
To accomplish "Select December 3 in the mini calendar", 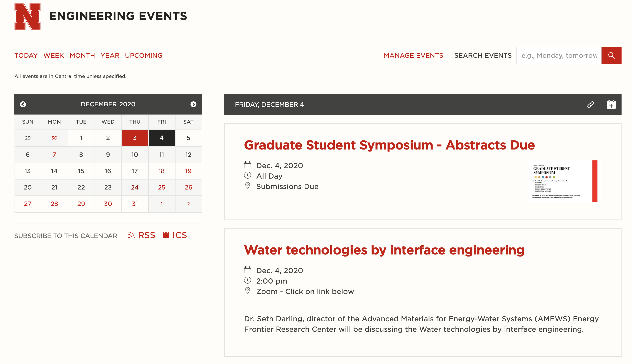I will (135, 138).
